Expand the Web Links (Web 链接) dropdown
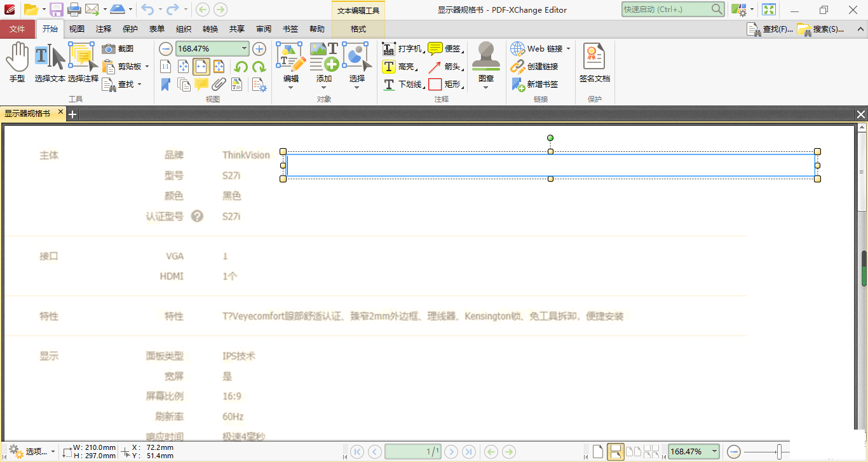This screenshot has width=868, height=462. tap(568, 49)
